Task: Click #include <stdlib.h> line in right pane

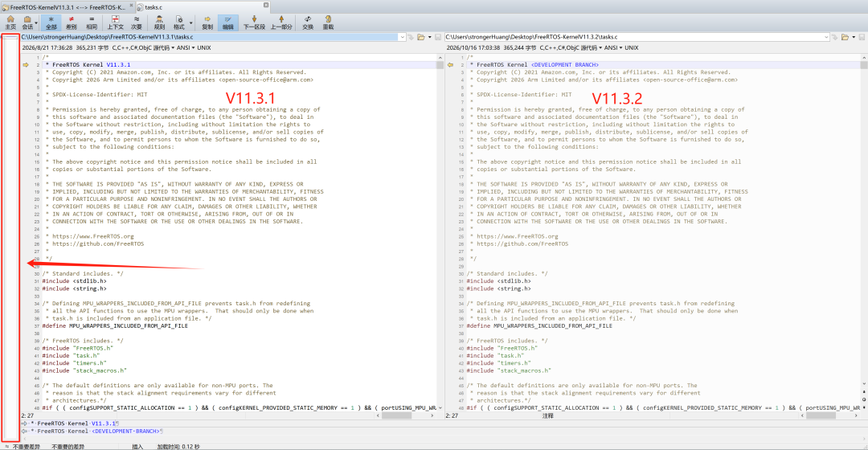Action: [501, 281]
